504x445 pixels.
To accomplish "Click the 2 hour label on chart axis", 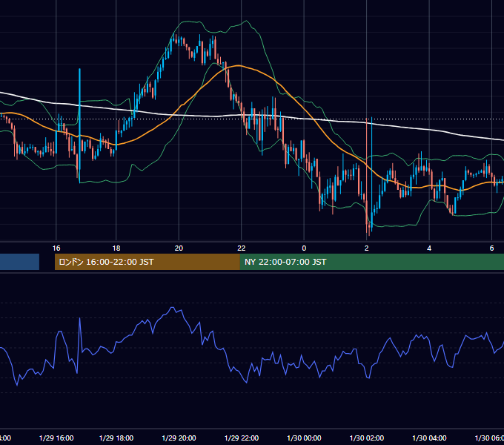I will coord(366,248).
